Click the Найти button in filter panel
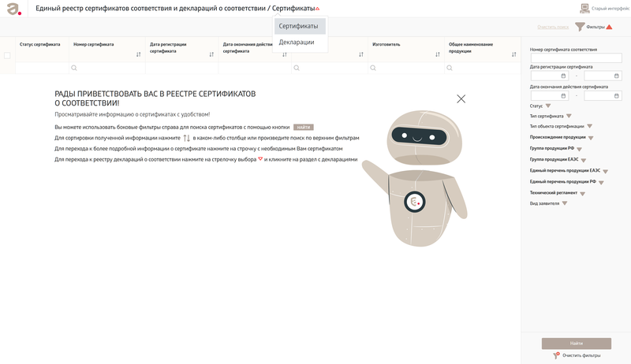Screen dimensions: 631x364 577,343
